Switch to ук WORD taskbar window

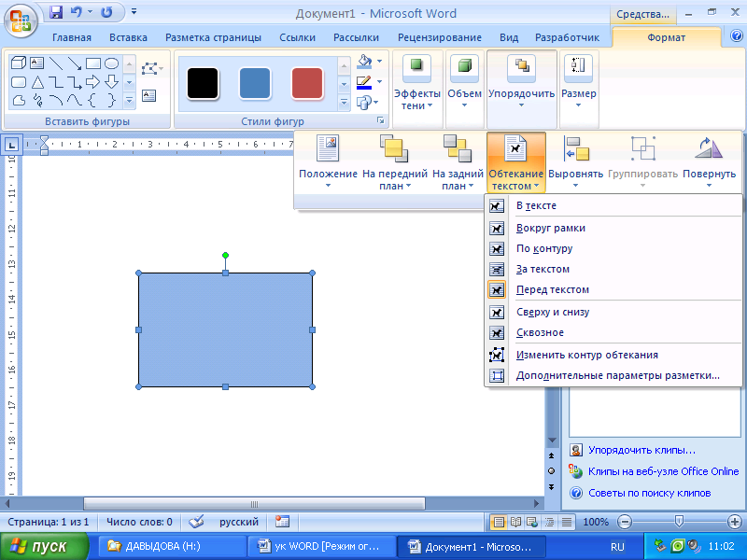point(322,546)
